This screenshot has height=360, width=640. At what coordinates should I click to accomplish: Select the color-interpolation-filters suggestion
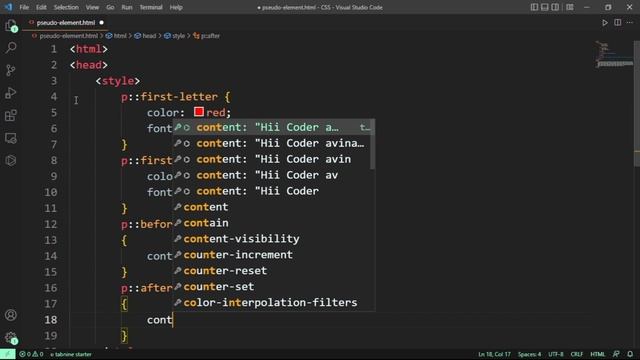click(x=273, y=302)
